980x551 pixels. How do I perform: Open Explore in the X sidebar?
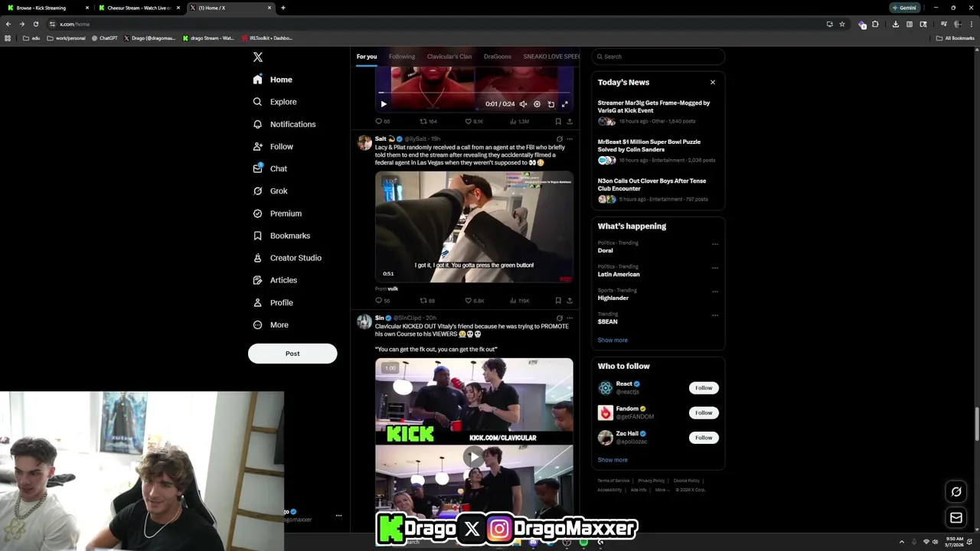[275, 102]
